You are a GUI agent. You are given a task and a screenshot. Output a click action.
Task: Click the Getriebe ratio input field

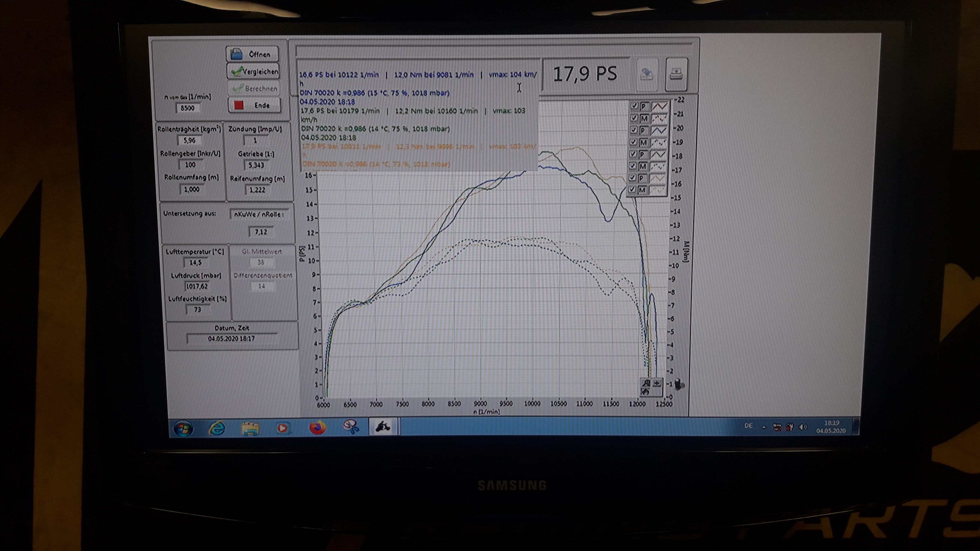point(256,165)
